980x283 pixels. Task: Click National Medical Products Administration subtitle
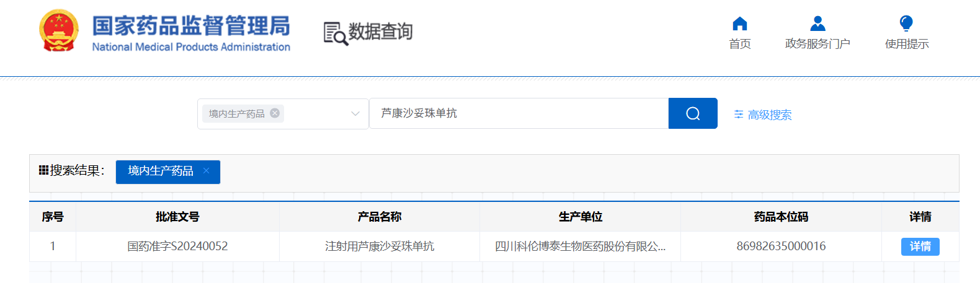(191, 47)
